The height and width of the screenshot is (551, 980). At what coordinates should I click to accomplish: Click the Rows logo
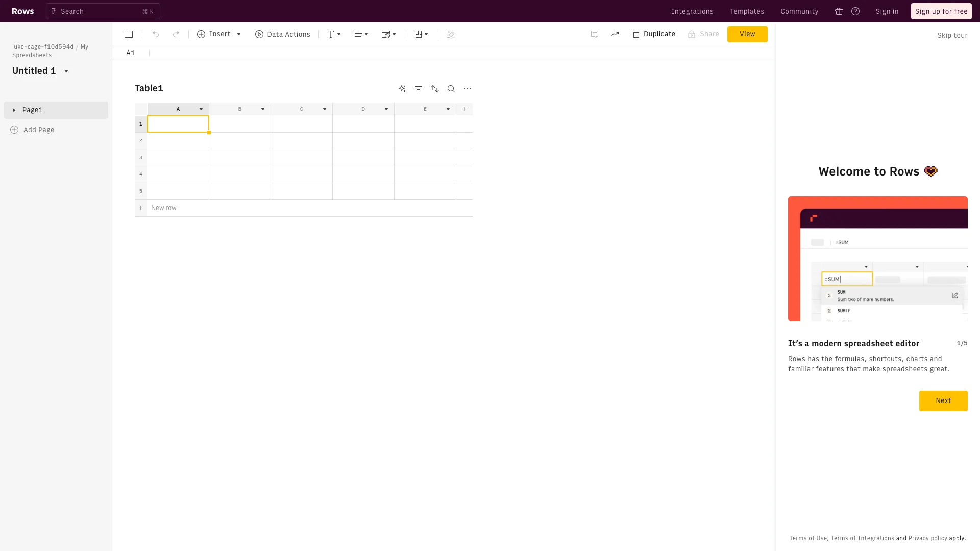tap(23, 11)
